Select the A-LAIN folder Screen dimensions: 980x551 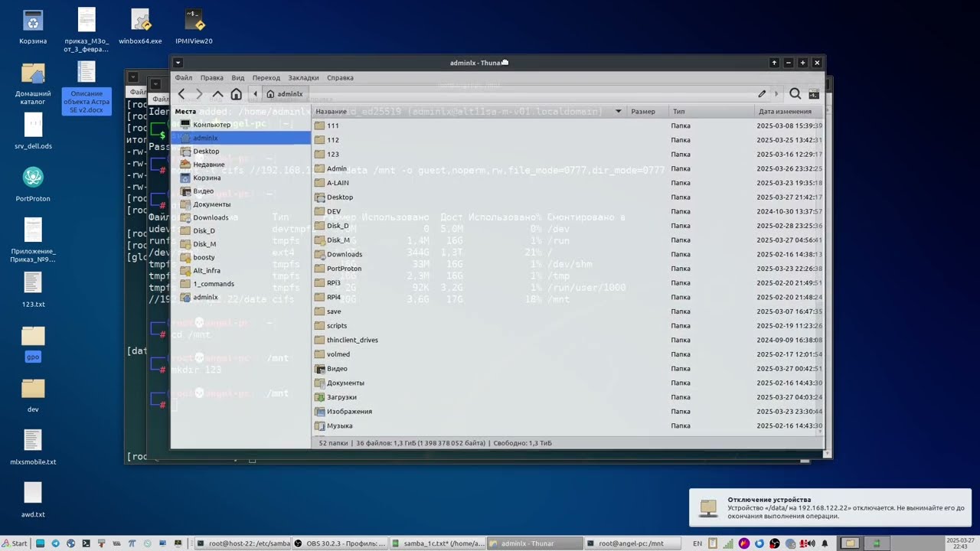[332, 183]
